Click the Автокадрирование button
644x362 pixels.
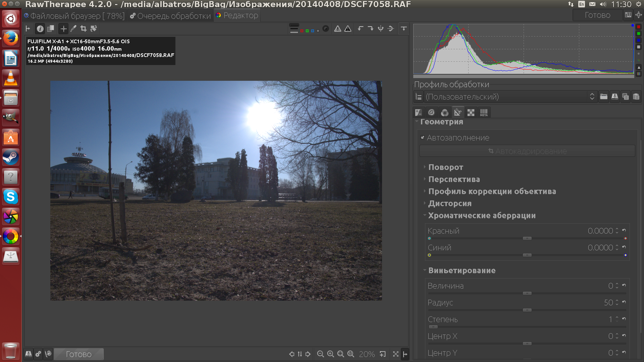click(527, 151)
